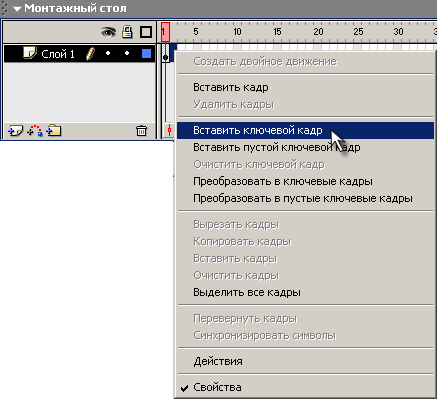Choose Преобразовать в ключевые кадры
Image resolution: width=437 pixels, height=399 pixels.
tap(305, 181)
